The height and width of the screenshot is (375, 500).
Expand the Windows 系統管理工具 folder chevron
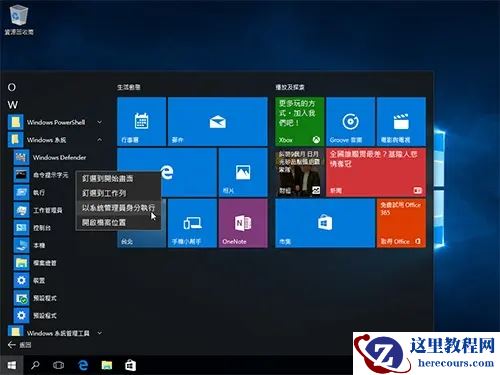click(99, 333)
